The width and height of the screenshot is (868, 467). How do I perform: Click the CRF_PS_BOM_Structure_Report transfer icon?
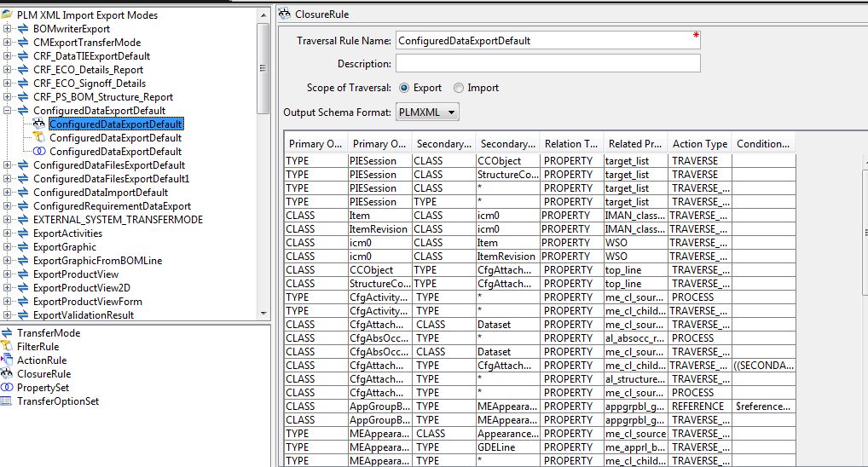(23, 97)
